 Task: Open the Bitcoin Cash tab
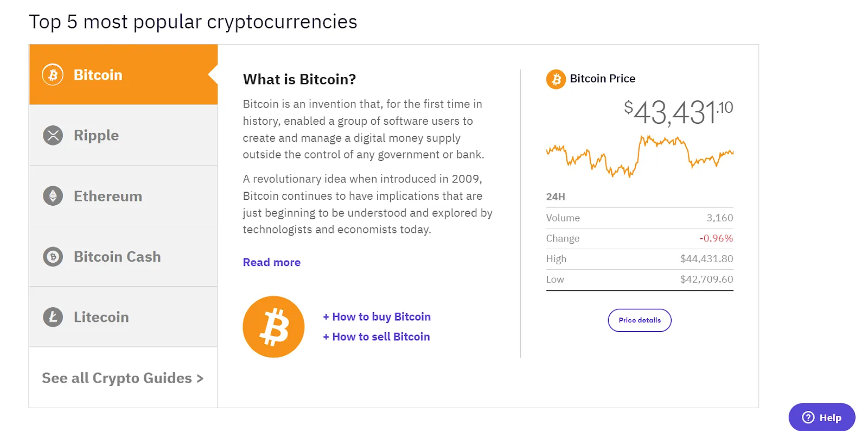[123, 256]
